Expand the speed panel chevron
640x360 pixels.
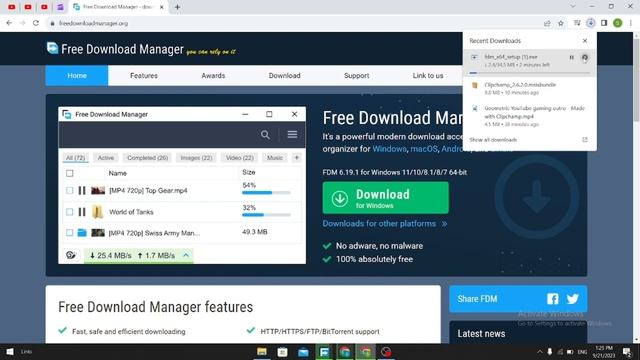tap(186, 256)
